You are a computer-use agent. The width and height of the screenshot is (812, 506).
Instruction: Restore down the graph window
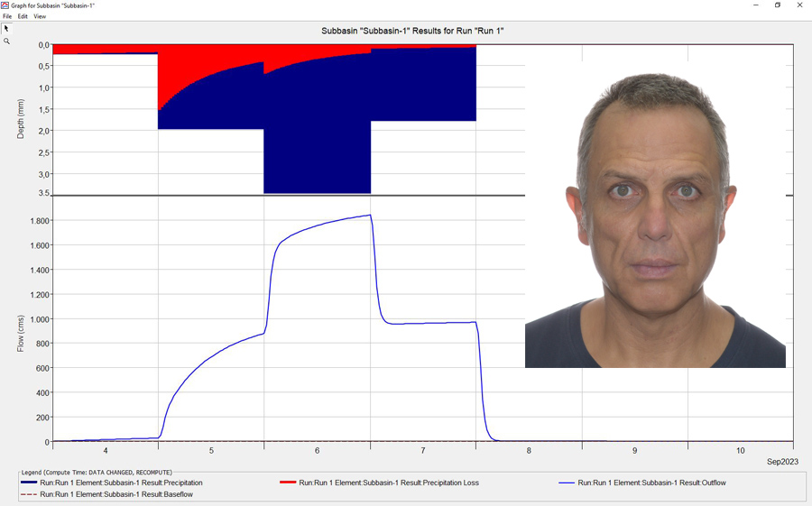point(778,5)
